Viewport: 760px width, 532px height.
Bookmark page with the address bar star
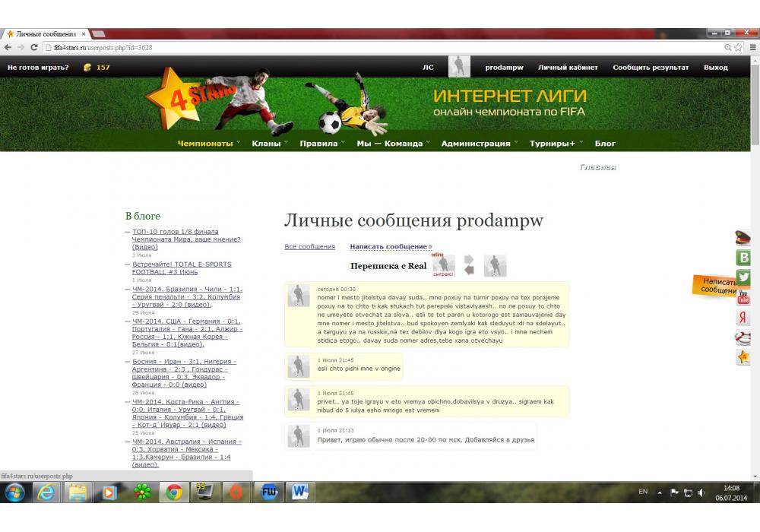click(x=739, y=47)
